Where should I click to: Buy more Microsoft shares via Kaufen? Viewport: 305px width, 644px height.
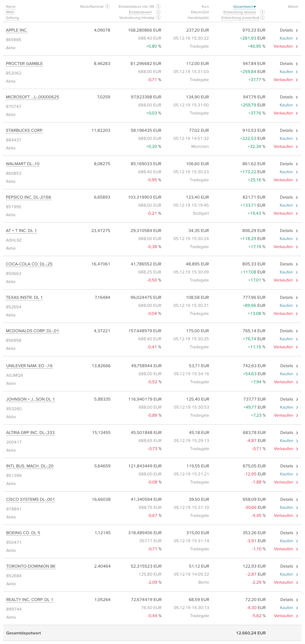click(x=286, y=105)
